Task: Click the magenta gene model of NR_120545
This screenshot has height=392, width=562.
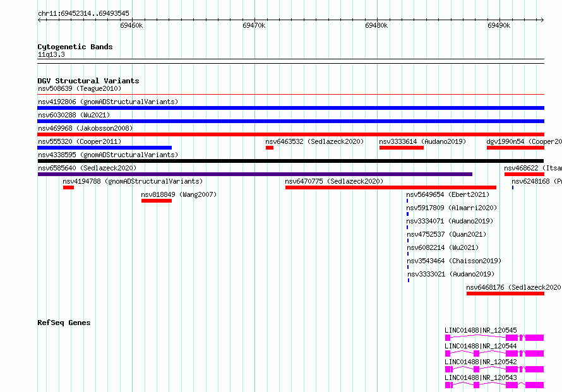Action: point(494,338)
